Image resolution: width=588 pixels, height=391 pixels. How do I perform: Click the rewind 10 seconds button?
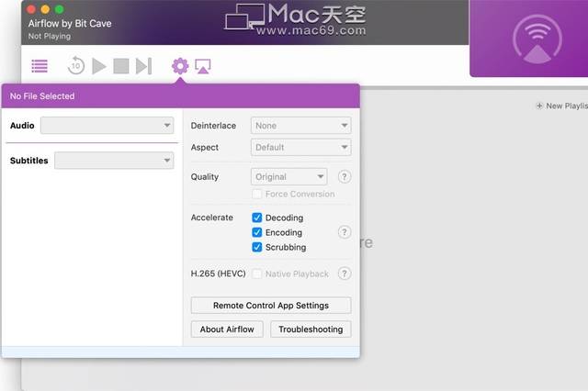pyautogui.click(x=75, y=66)
